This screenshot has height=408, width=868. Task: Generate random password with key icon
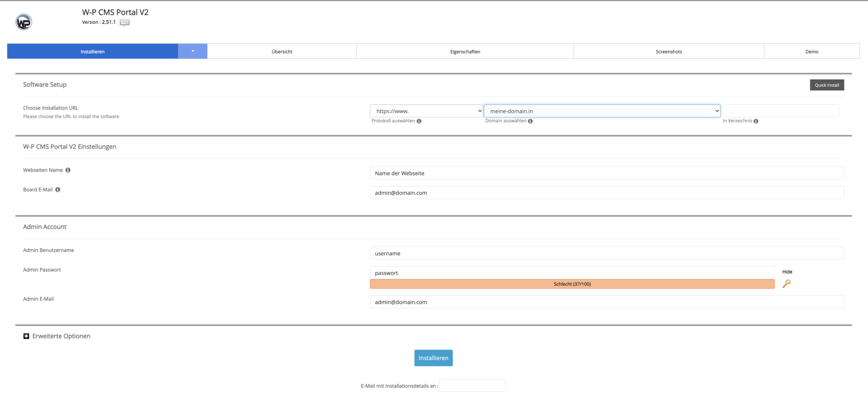(x=786, y=284)
